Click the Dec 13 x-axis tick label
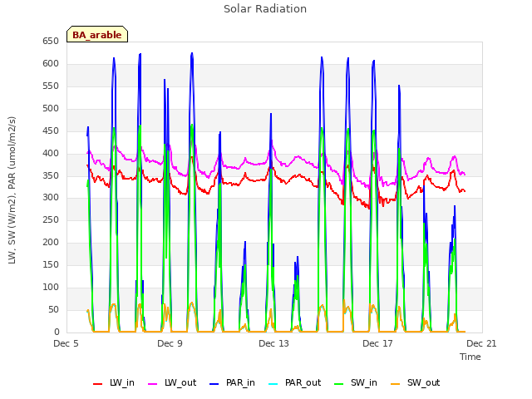Viewport: 532px width, 399px height. click(x=273, y=343)
